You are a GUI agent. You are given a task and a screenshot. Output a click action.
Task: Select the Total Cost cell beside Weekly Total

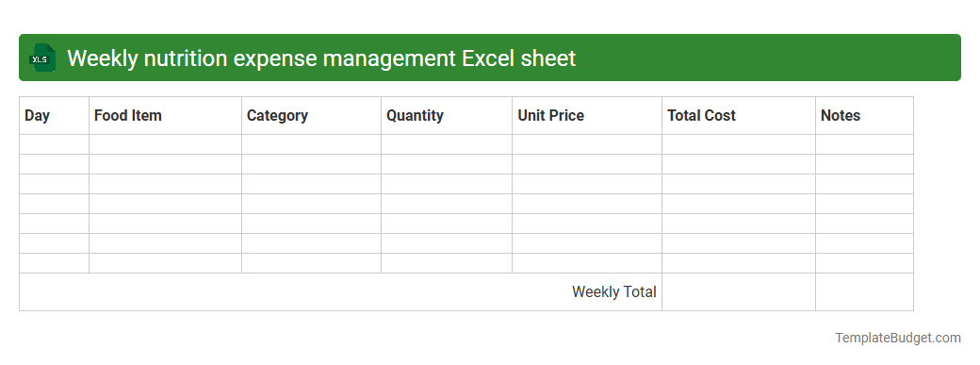739,291
